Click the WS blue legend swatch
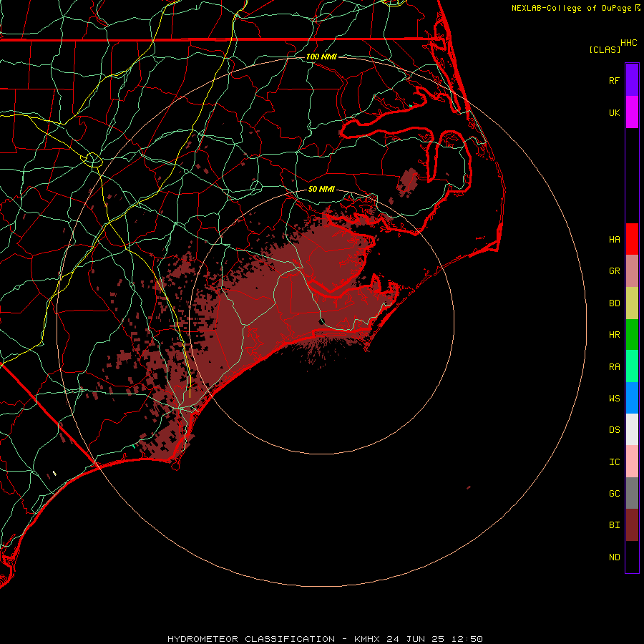Screen dimensions: 644x644 [632, 398]
